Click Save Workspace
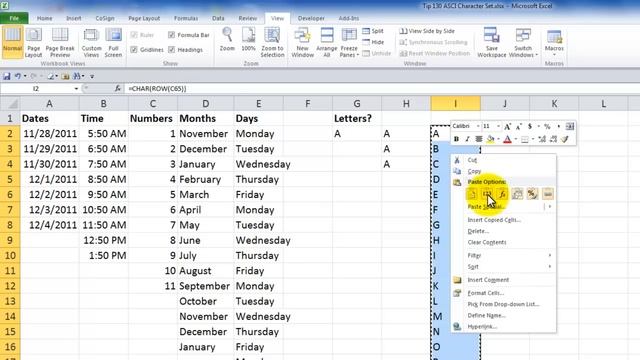Image resolution: width=640 pixels, height=360 pixels. click(491, 42)
